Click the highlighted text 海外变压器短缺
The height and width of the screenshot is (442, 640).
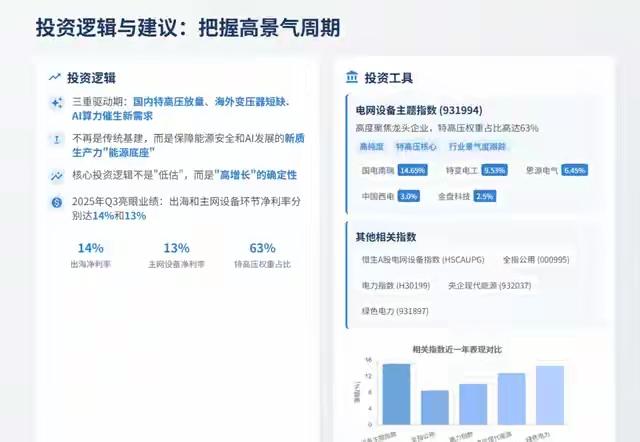250,102
